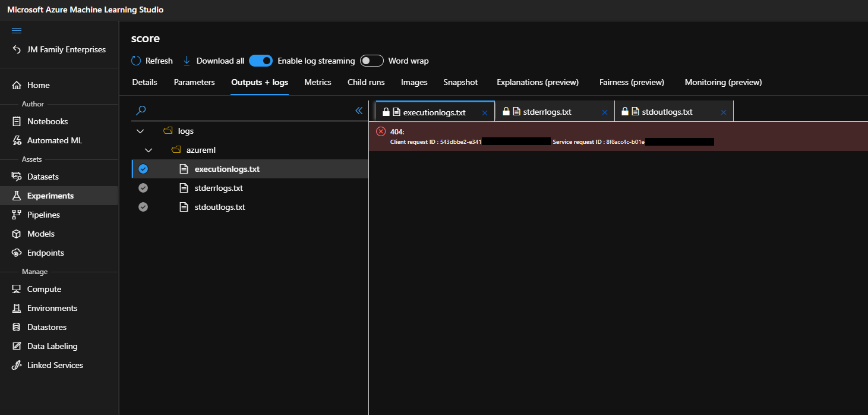
Task: Collapse the file tree panel with double chevrons
Action: click(359, 110)
